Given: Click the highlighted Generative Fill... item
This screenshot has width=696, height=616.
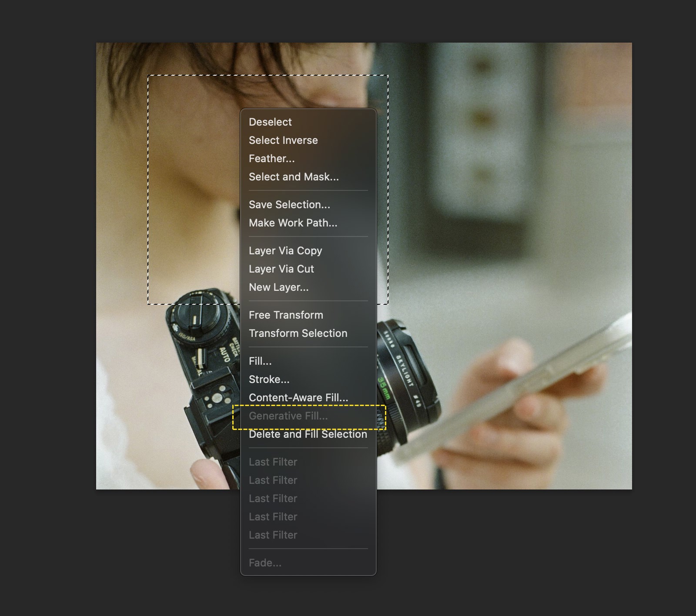Looking at the screenshot, I should [288, 416].
